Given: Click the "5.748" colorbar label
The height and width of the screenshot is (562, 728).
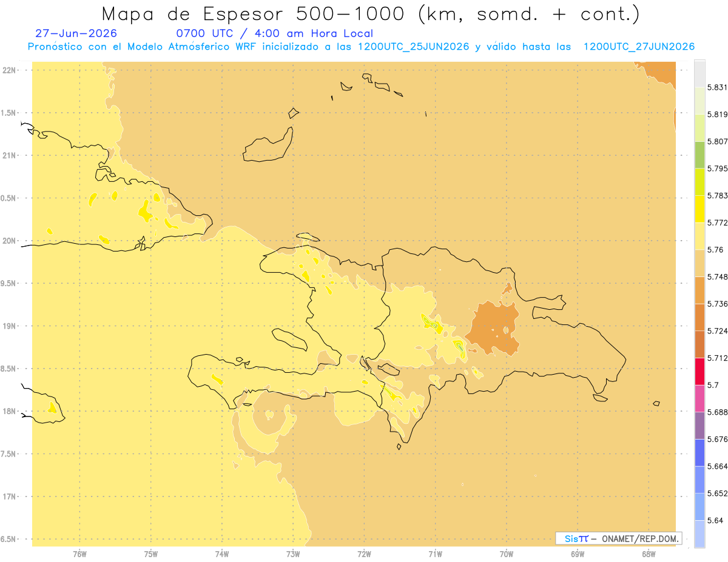Looking at the screenshot, I should coord(718,276).
